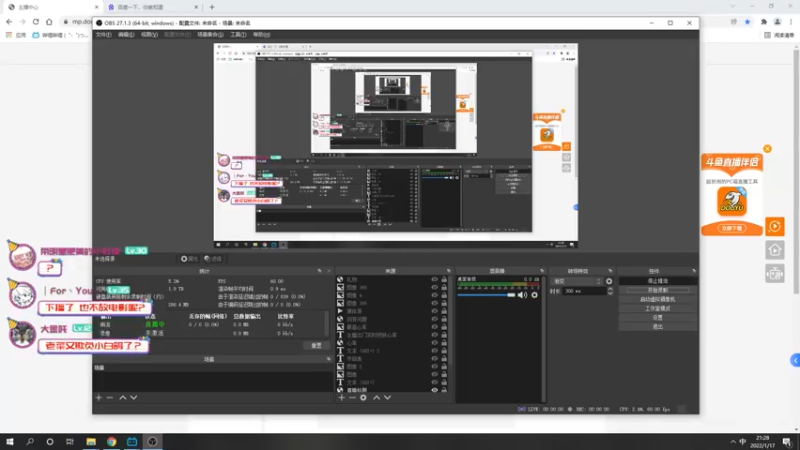800x450 pixels.
Task: Click 立即下载 on Douyu widget
Action: (x=732, y=229)
